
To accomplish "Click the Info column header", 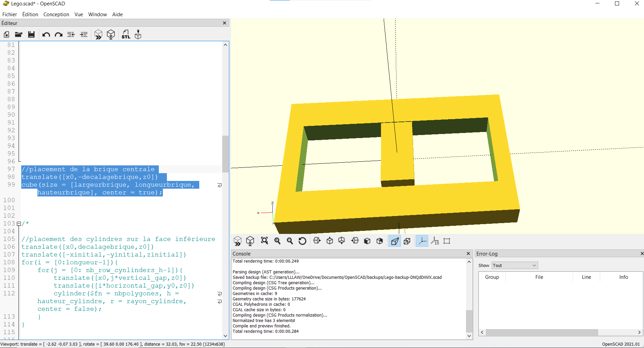I will tap(623, 277).
